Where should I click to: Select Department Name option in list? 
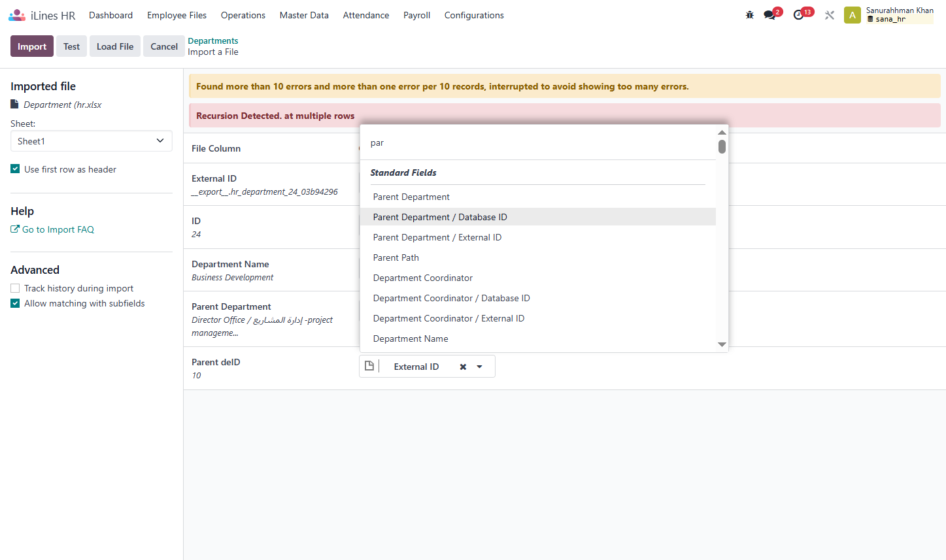[538, 338]
